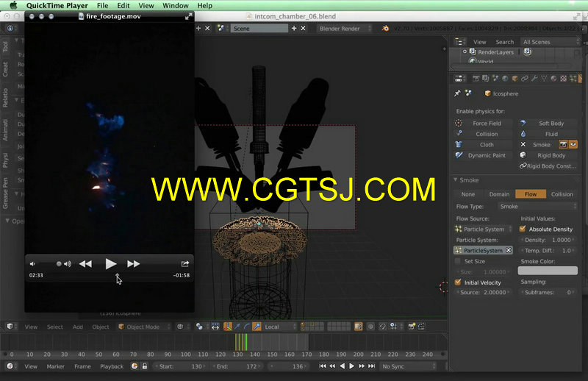
Task: Open the Constraints properties tab
Action: 525,79
